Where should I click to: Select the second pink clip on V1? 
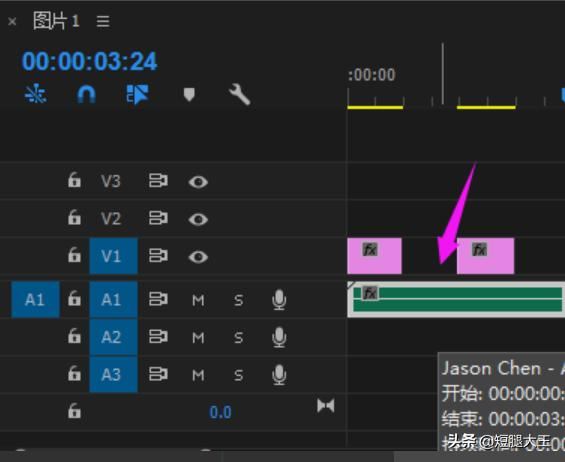click(485, 256)
